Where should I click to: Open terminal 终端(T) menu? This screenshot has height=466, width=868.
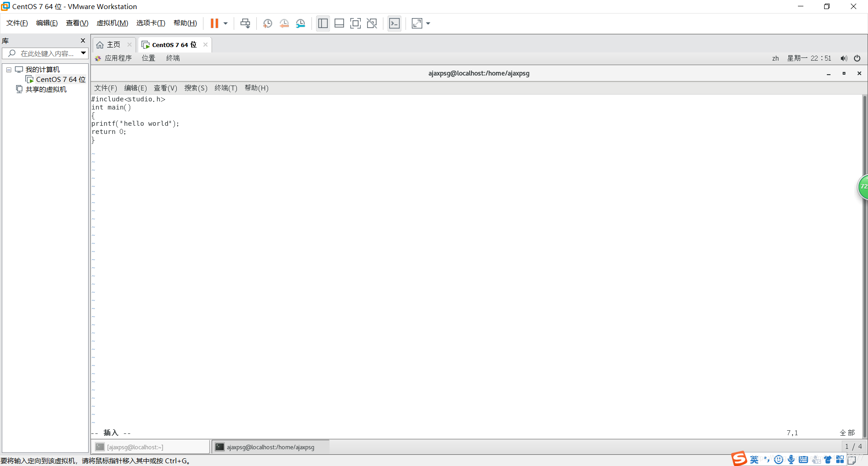tap(226, 88)
